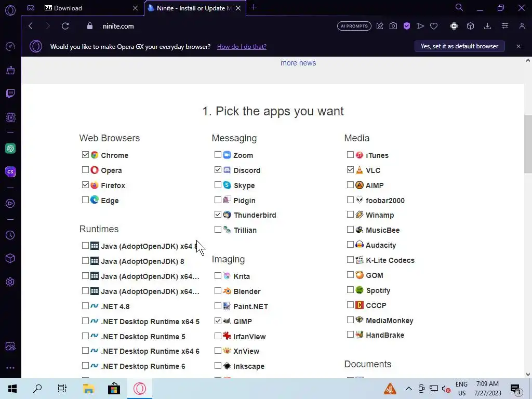Open a new tab with plus button

254,7
